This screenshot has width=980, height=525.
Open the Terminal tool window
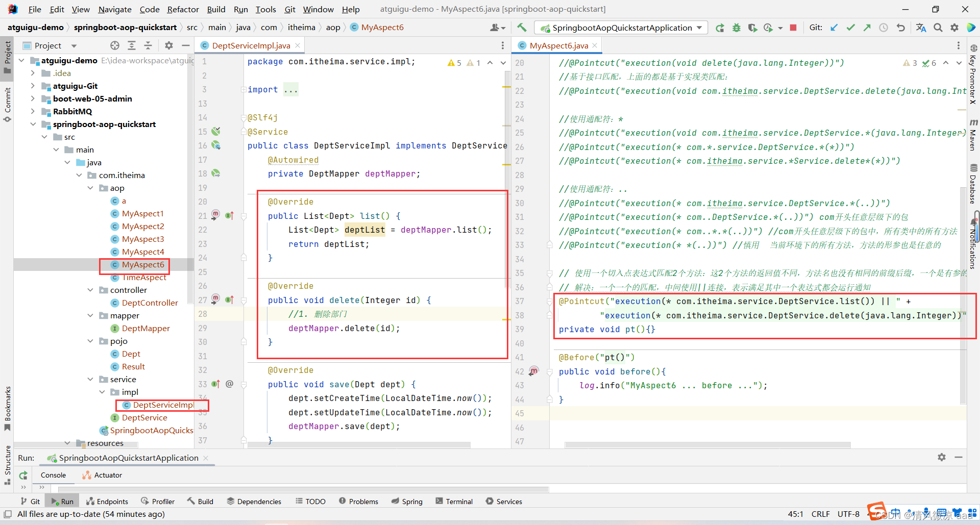[454, 502]
